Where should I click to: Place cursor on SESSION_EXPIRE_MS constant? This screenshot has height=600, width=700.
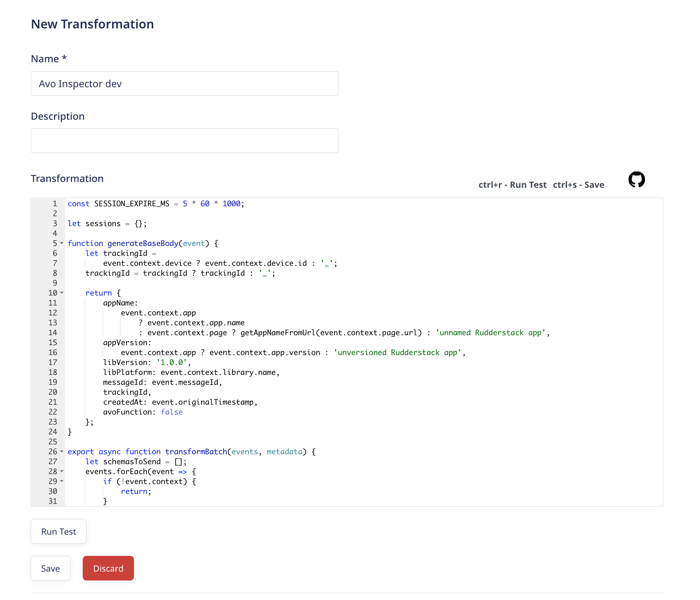point(132,204)
